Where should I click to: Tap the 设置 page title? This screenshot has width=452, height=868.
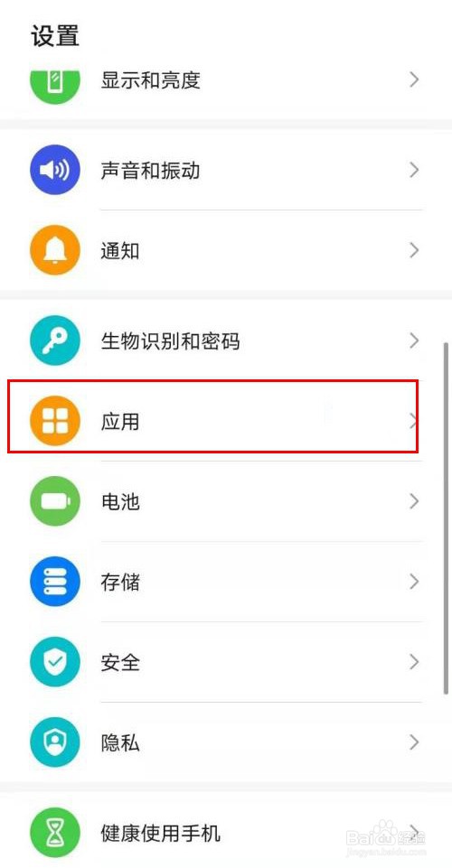(55, 36)
